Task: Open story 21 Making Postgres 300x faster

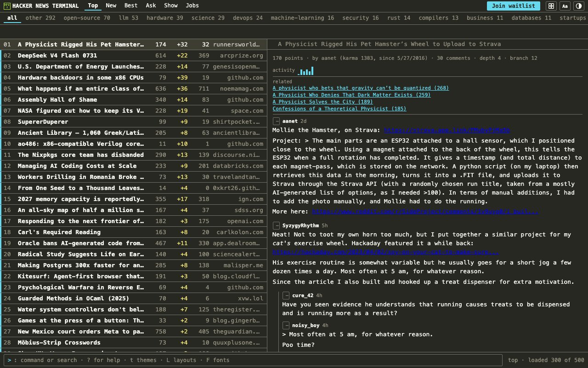Action: [133, 265]
